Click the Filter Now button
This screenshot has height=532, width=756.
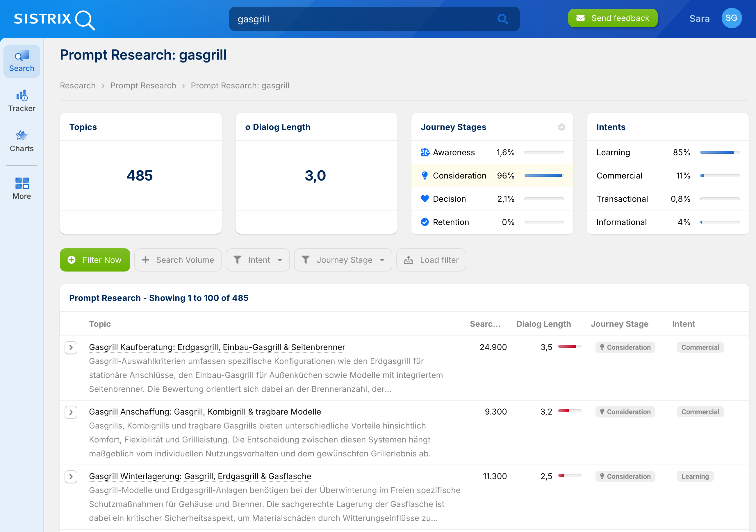click(95, 260)
